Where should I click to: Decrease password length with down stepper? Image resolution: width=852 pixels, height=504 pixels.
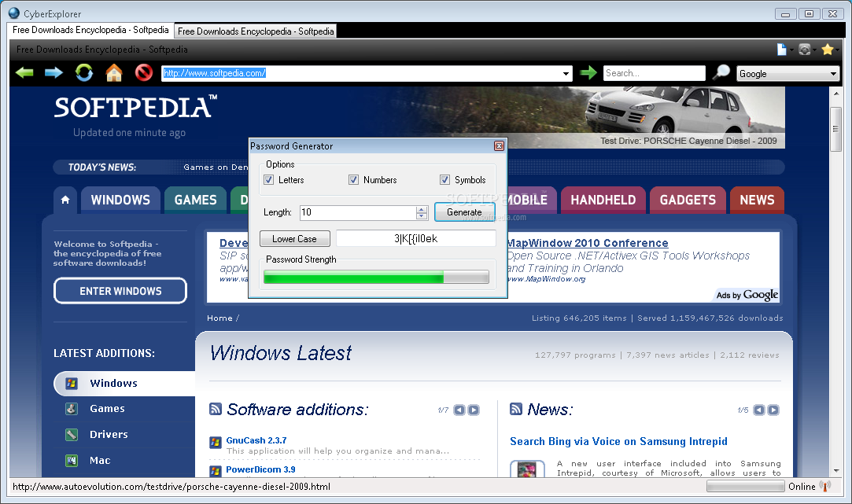(422, 215)
